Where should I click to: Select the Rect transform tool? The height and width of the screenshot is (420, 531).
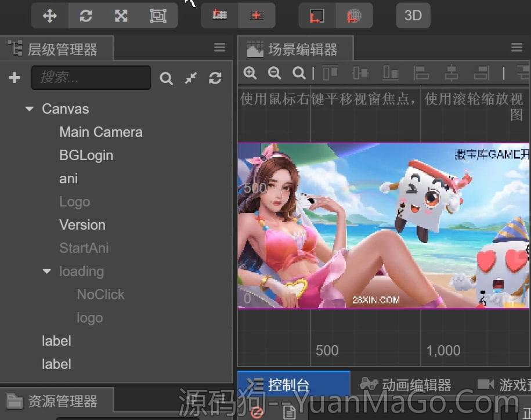point(158,16)
